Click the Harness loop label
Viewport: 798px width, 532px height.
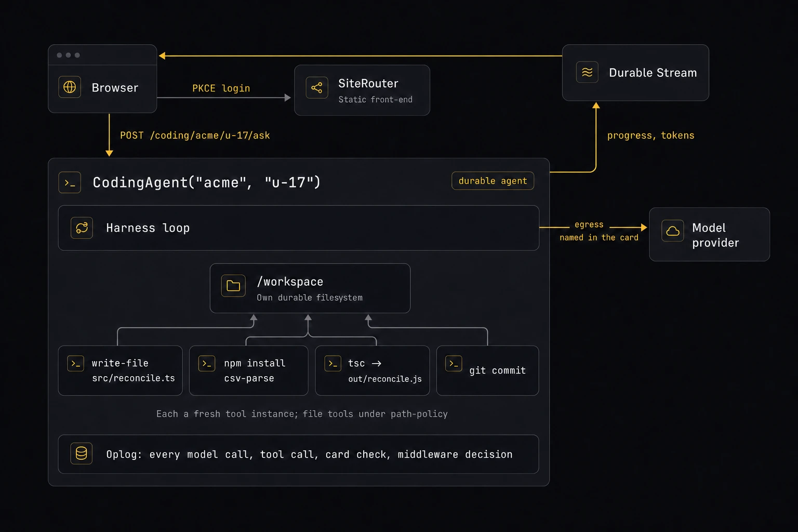pyautogui.click(x=148, y=228)
